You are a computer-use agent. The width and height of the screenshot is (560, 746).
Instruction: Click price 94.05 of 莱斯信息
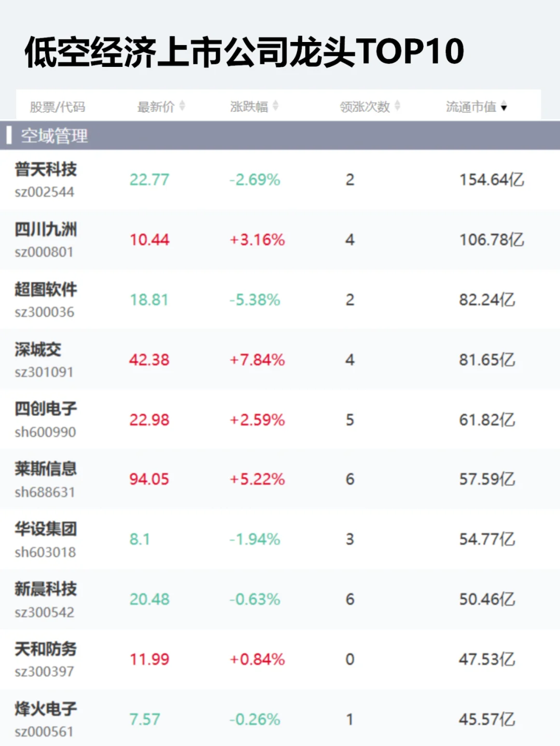(x=149, y=479)
